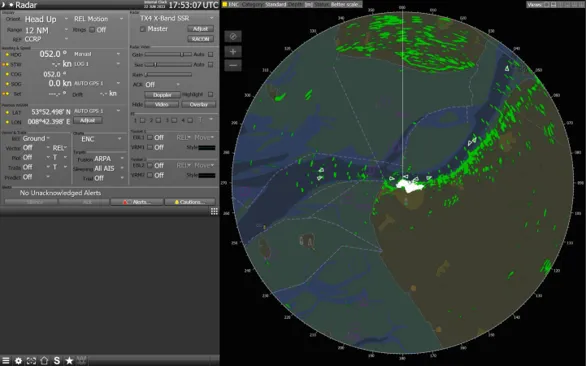Image resolution: width=586 pixels, height=366 pixels.
Task: Toggle the Master checkbox
Action: (142, 29)
